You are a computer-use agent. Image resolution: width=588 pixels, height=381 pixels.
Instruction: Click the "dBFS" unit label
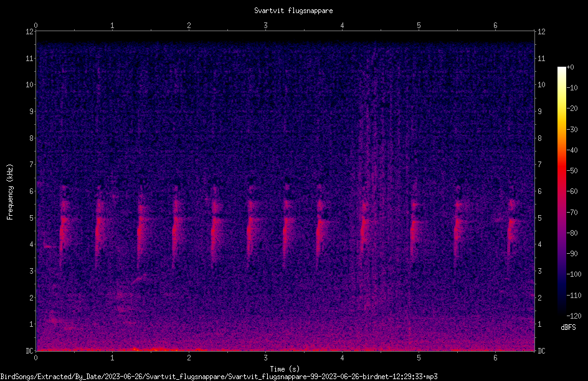568,327
